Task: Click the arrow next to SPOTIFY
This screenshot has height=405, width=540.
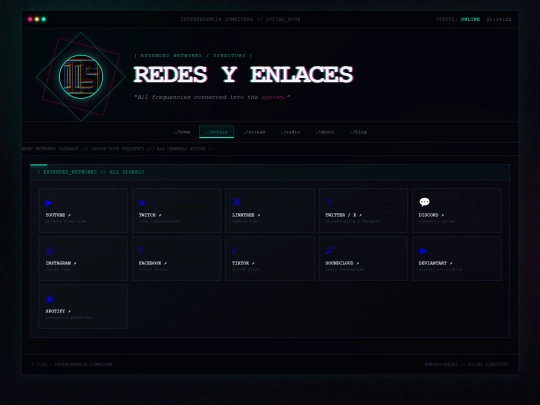Action: tap(69, 311)
